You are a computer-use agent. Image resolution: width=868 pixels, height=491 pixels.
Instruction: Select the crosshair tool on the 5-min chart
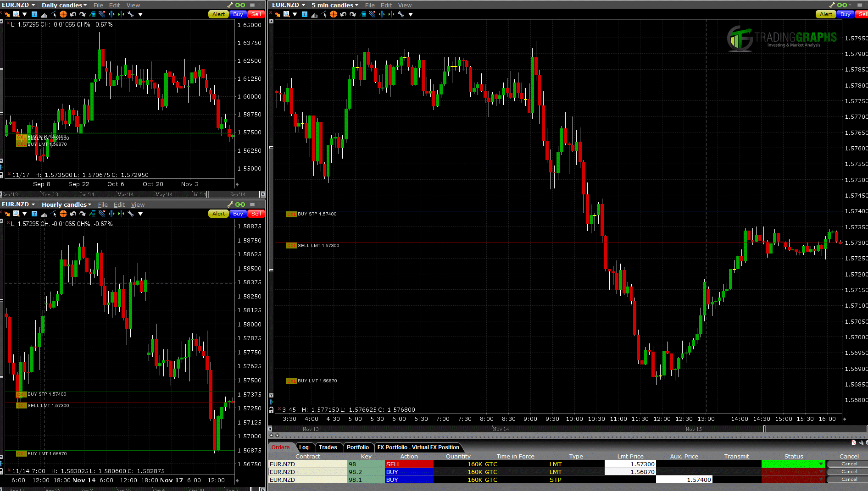[334, 15]
